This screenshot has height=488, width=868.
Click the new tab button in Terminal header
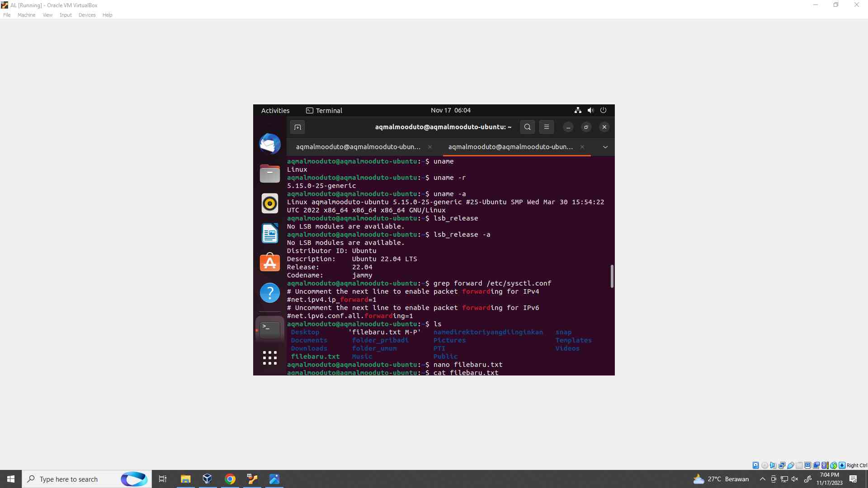click(297, 127)
